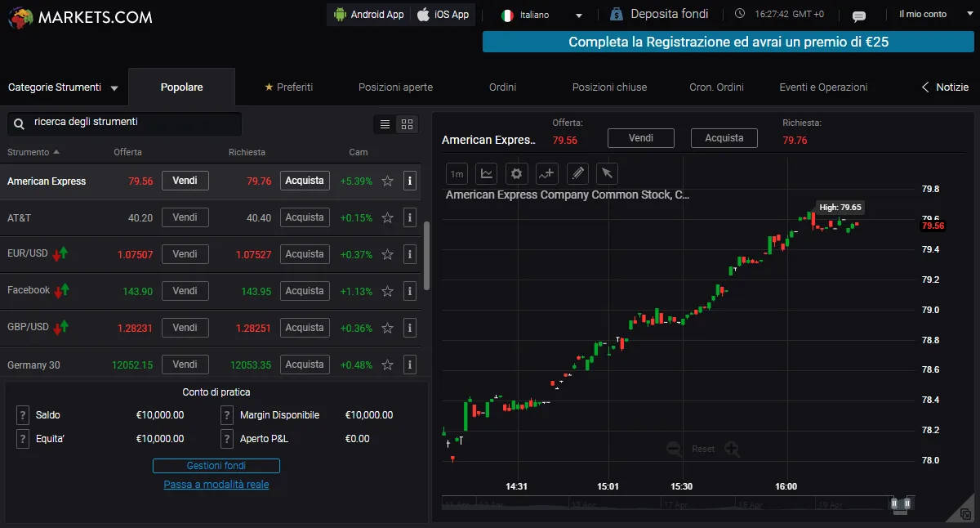Open Gestioni fondi
980x528 pixels.
pos(216,466)
